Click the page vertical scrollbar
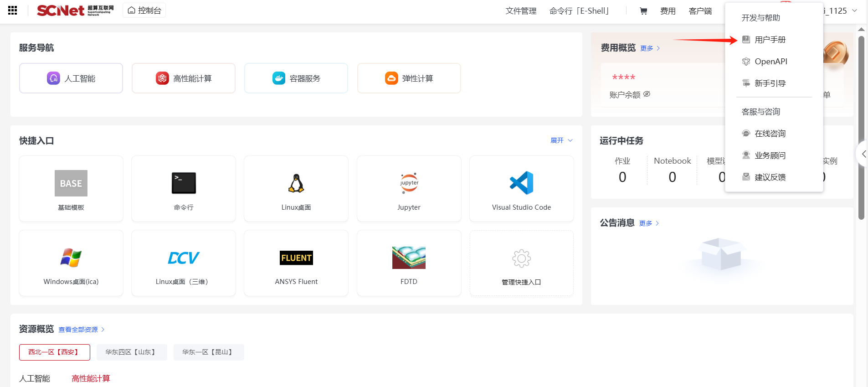This screenshot has width=868, height=387. (x=861, y=128)
